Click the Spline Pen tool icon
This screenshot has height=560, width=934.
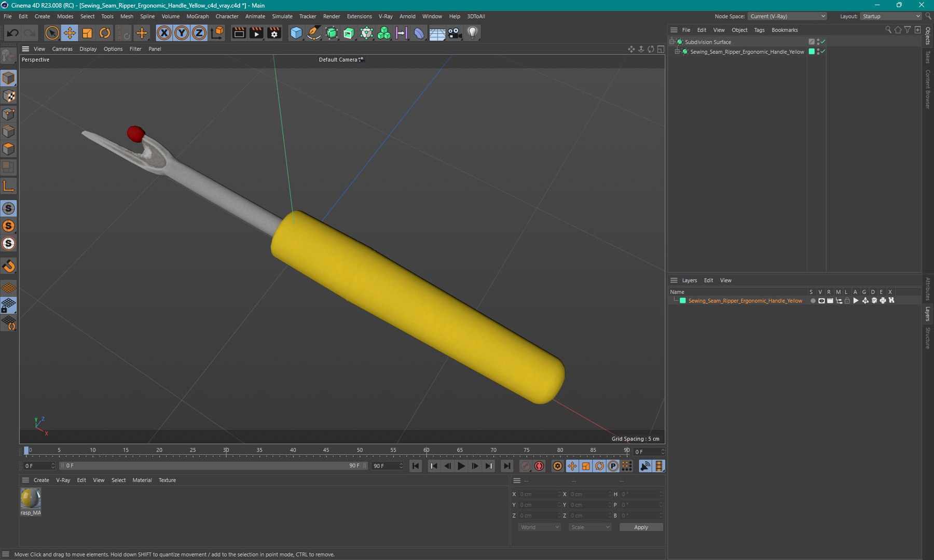coord(314,33)
